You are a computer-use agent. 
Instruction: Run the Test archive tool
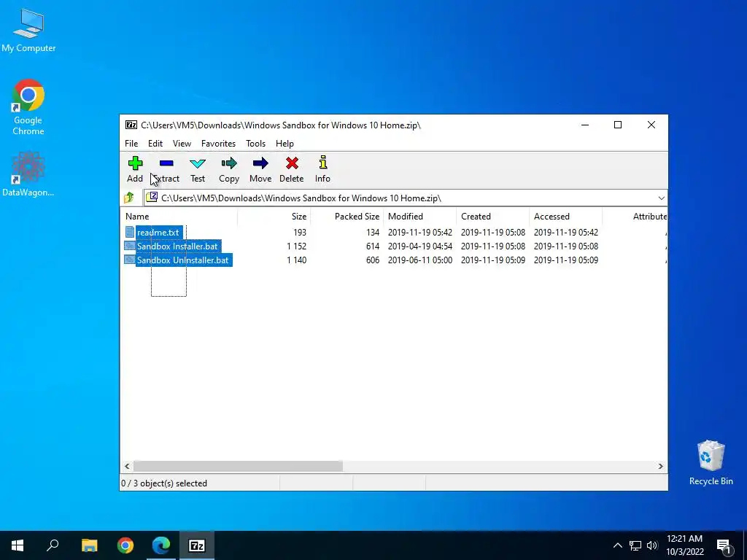[x=198, y=169]
